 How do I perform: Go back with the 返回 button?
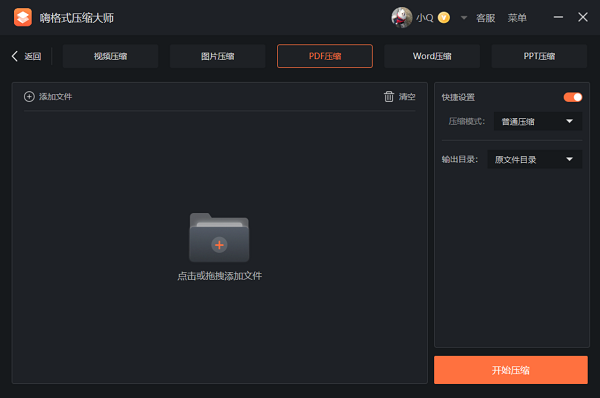pos(26,56)
